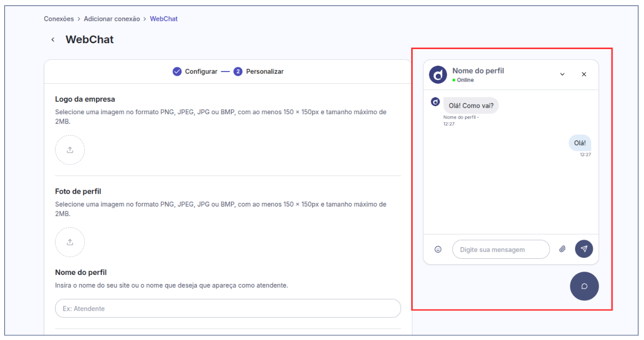Click the WebChat breadcrumb item
The height and width of the screenshot is (340, 644).
pos(163,19)
